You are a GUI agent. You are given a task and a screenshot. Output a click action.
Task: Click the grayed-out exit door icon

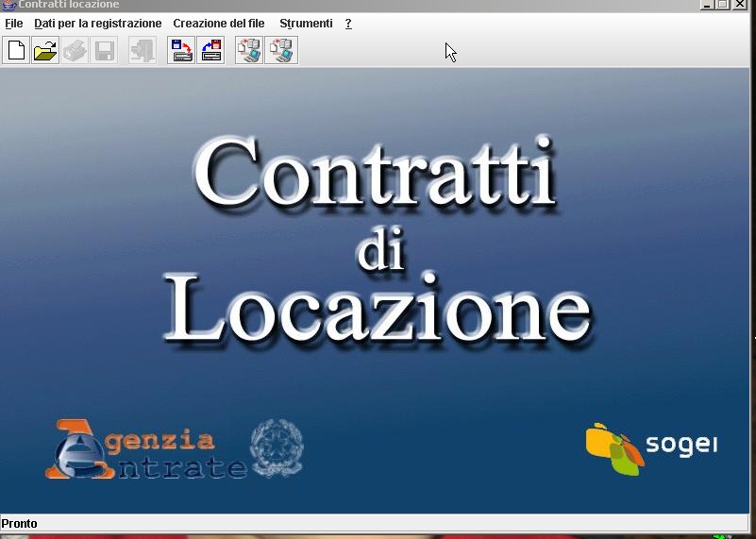pos(143,50)
